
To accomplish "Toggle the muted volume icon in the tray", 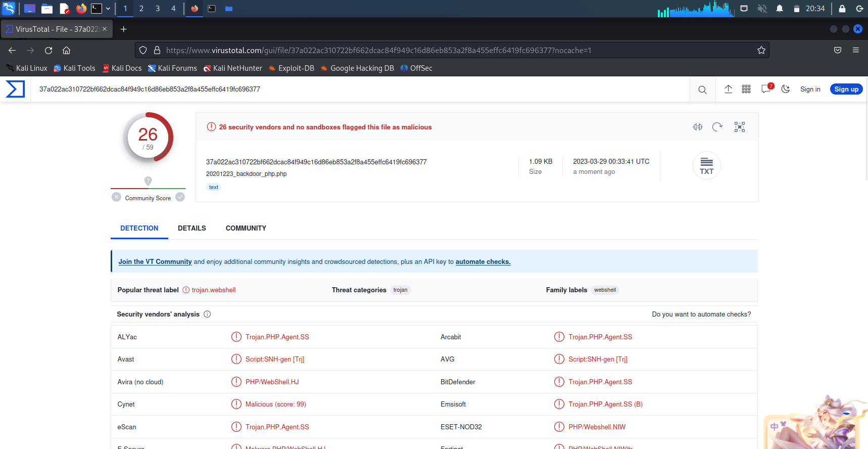I will (x=762, y=9).
